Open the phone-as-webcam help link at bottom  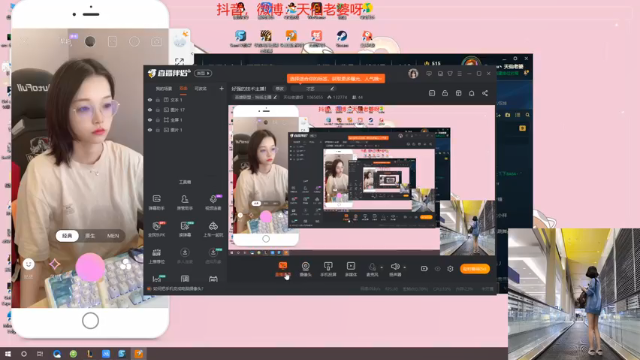(178, 289)
